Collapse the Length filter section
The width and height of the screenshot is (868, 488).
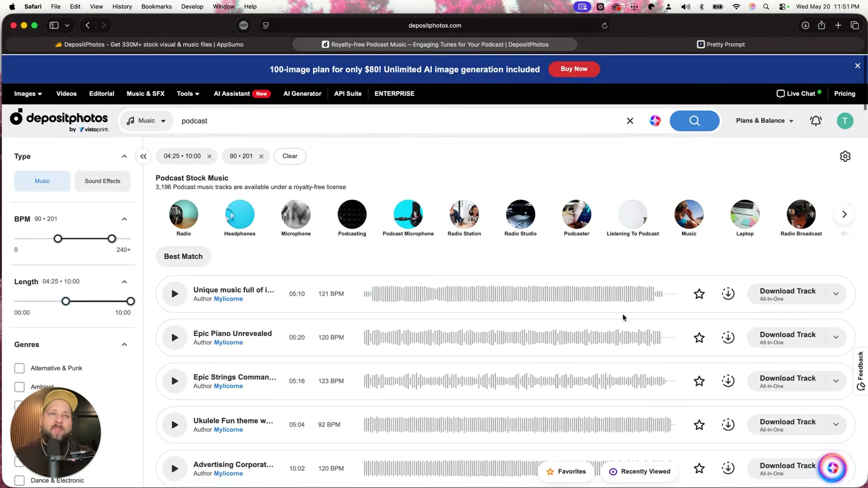coord(124,282)
